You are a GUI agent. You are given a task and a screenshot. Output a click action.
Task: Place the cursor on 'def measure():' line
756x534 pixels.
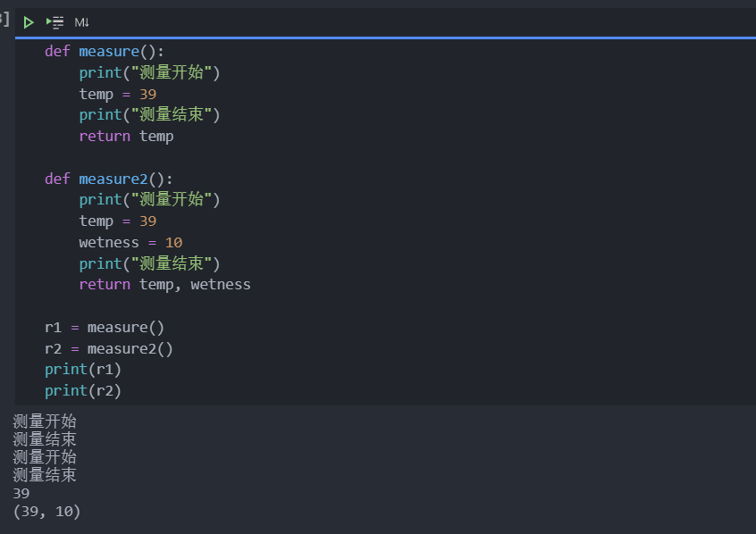click(105, 51)
